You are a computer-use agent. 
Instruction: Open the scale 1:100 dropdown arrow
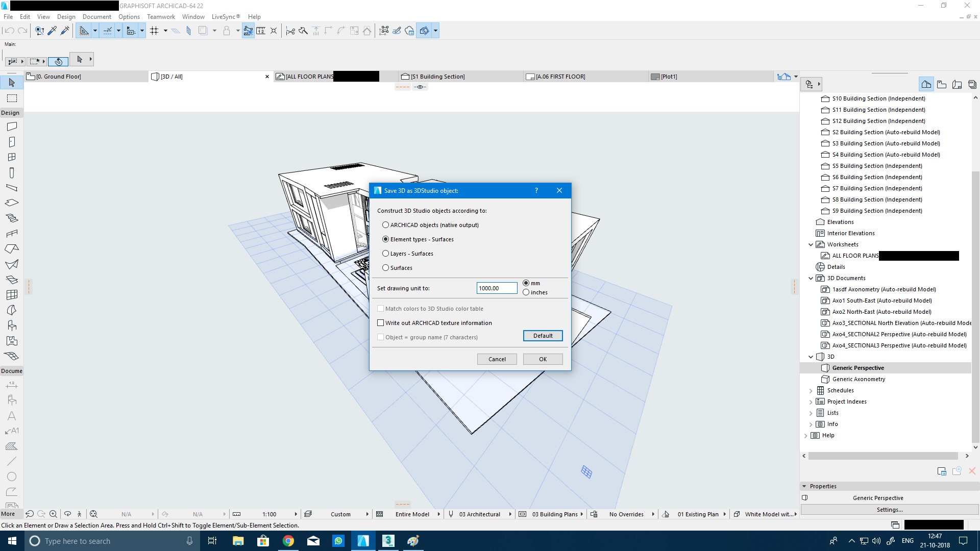tap(296, 514)
